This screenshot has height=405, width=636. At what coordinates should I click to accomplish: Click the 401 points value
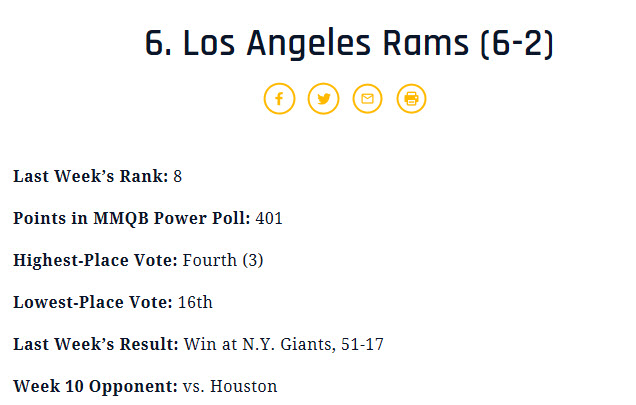pyautogui.click(x=269, y=218)
